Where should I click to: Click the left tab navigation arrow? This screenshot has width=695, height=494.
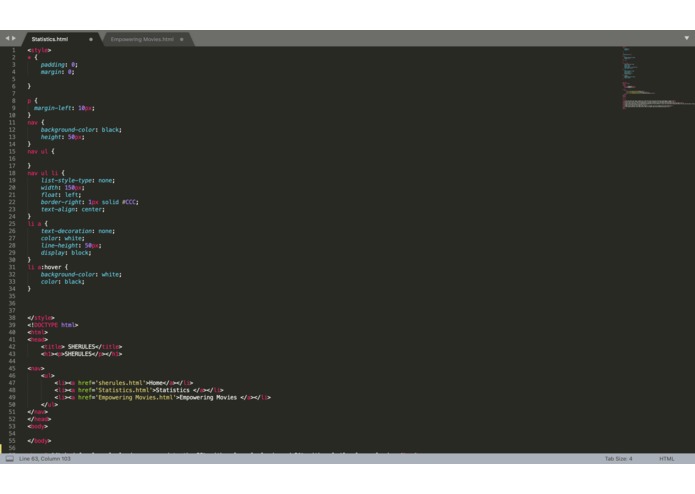click(x=7, y=39)
